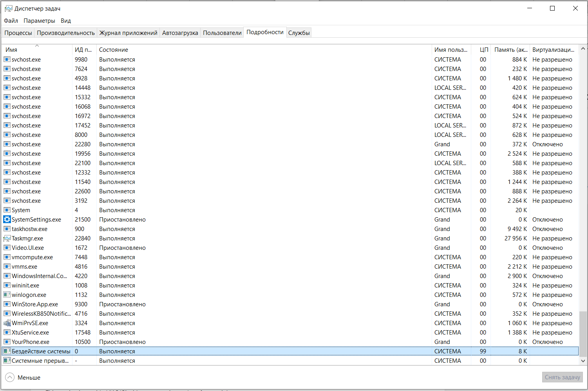Click the winlogon.exe process icon
Viewport: 588px width, 391px height.
7,295
